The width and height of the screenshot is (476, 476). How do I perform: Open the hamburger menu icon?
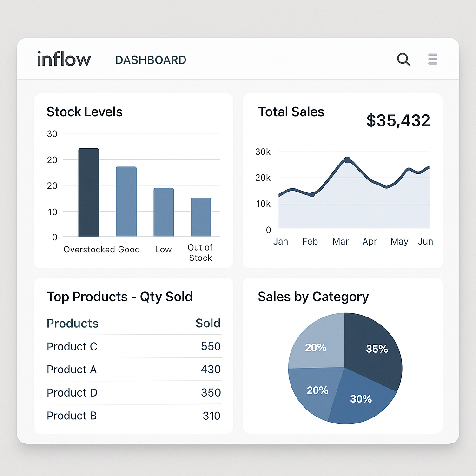432,59
